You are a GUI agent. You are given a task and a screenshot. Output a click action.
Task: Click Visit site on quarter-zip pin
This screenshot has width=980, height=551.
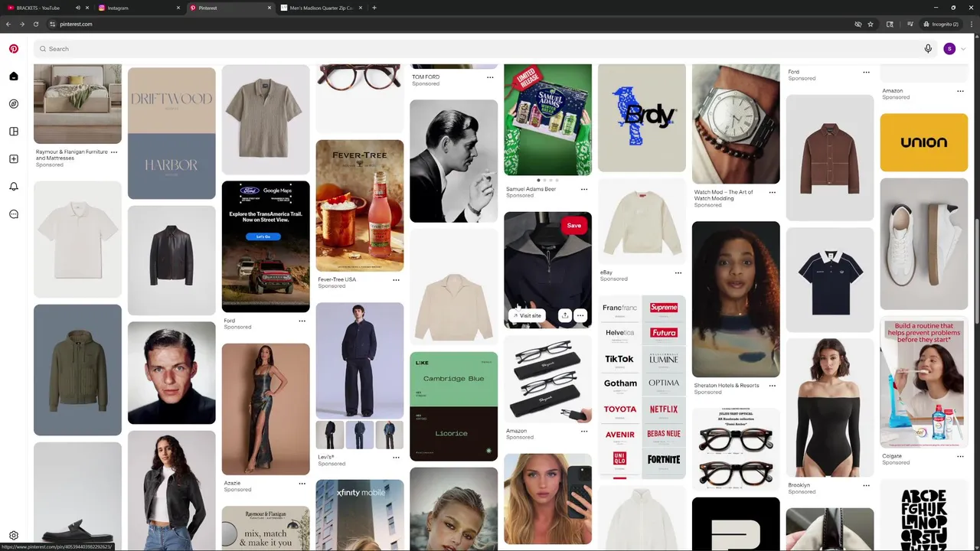(x=527, y=315)
